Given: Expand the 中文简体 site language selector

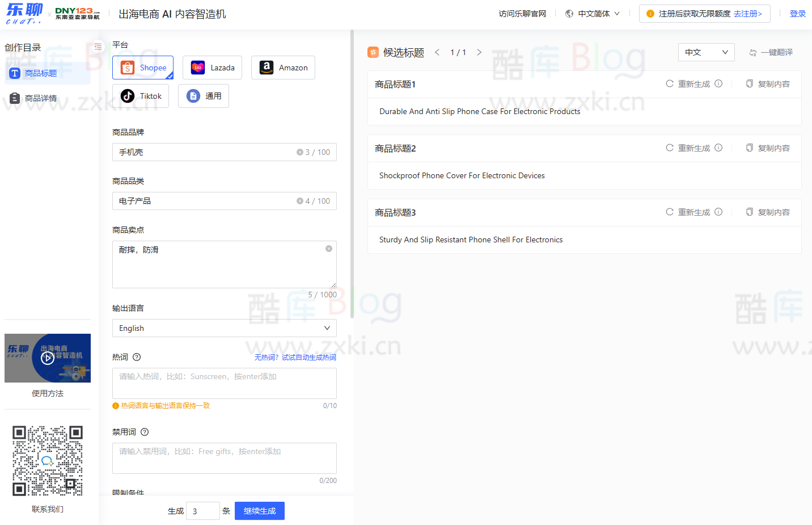Looking at the screenshot, I should 593,12.
